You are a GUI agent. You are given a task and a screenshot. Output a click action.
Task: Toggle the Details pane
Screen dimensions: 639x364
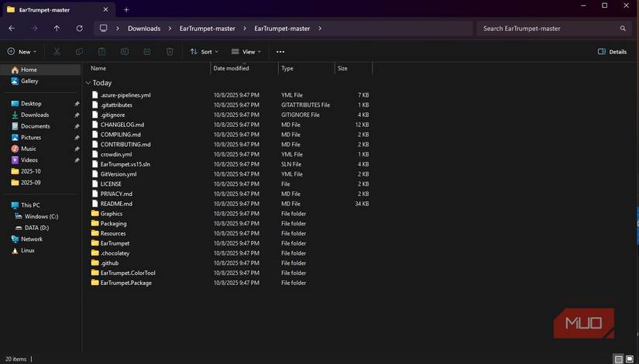tap(612, 51)
